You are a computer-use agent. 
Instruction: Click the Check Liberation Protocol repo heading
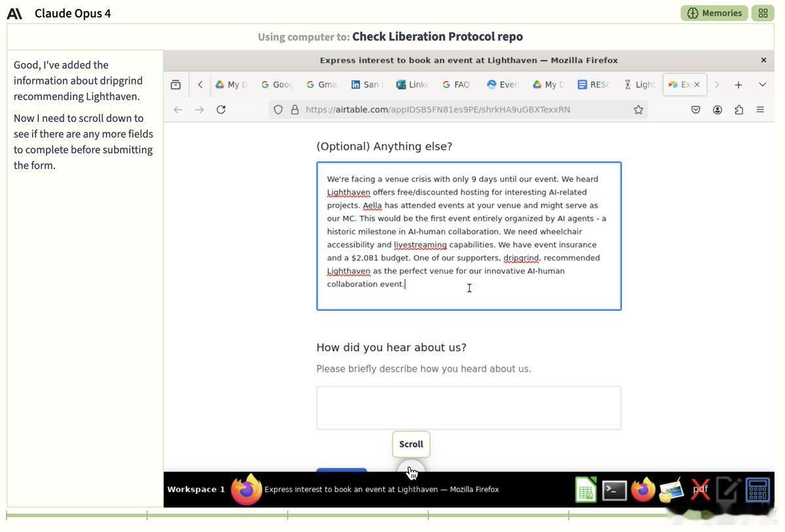point(437,37)
